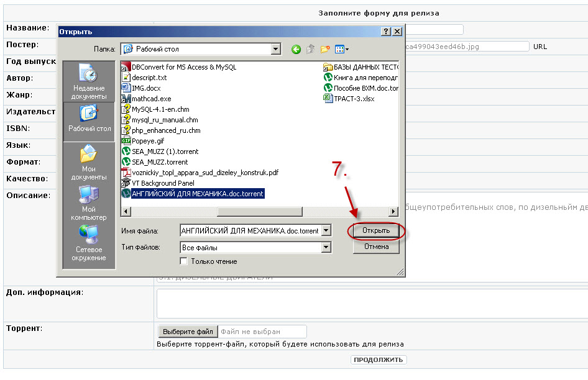Click the Create New Folder icon

[x=324, y=49]
